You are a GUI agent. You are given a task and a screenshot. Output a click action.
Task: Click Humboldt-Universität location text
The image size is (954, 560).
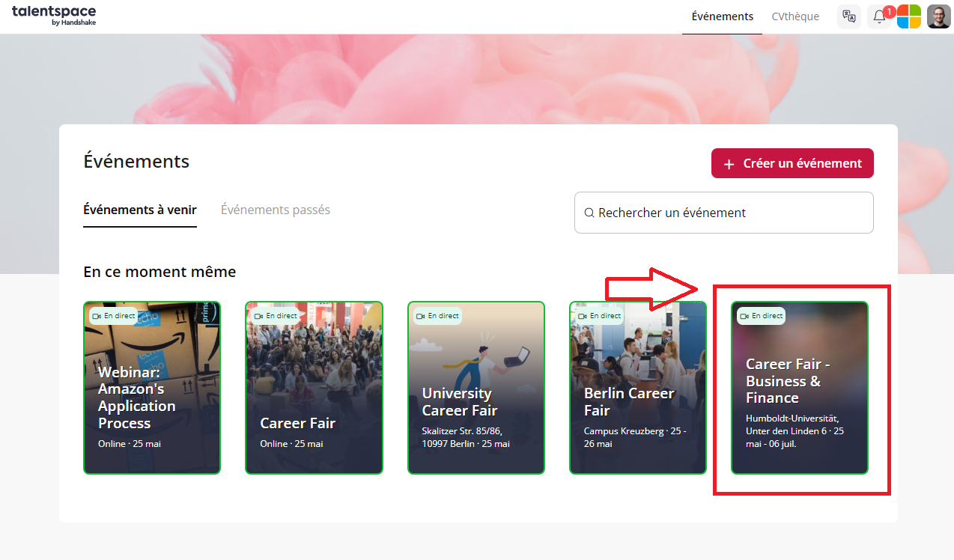click(795, 431)
